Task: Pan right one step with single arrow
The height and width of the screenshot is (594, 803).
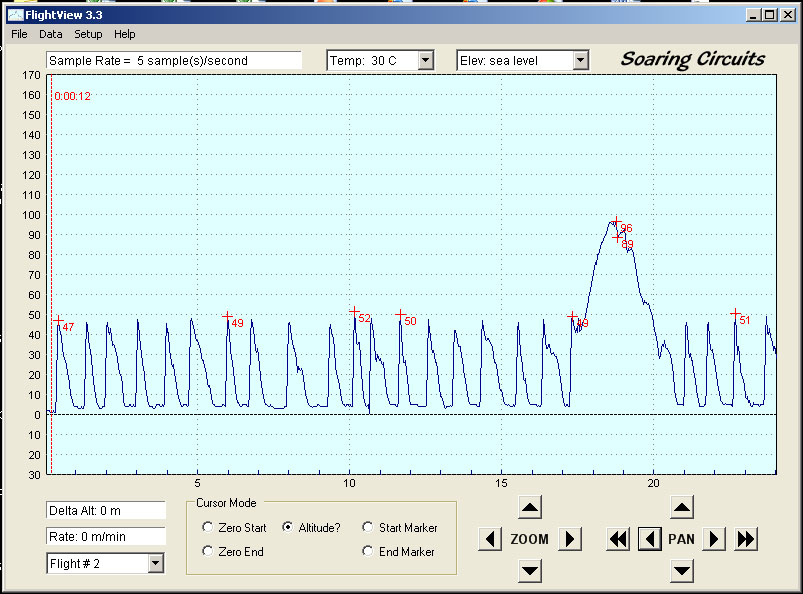Action: [x=713, y=539]
